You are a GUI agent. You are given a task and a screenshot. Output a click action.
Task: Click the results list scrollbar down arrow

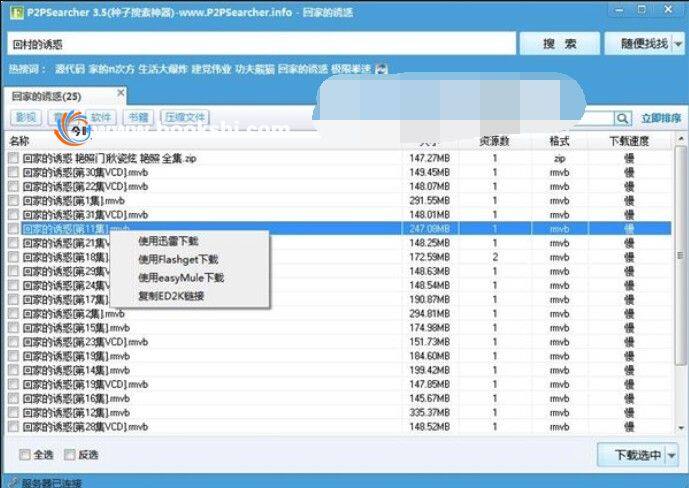click(x=681, y=427)
